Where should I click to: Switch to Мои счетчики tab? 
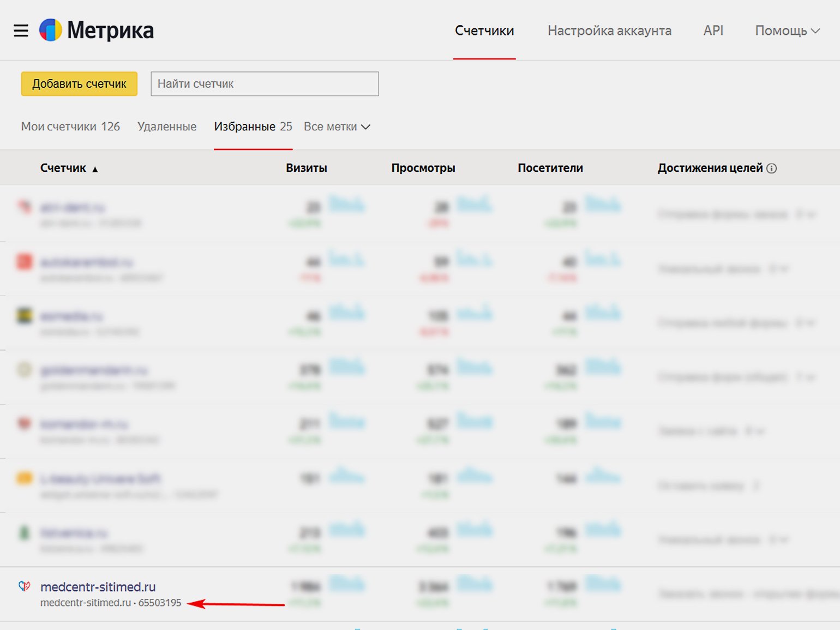[70, 127]
